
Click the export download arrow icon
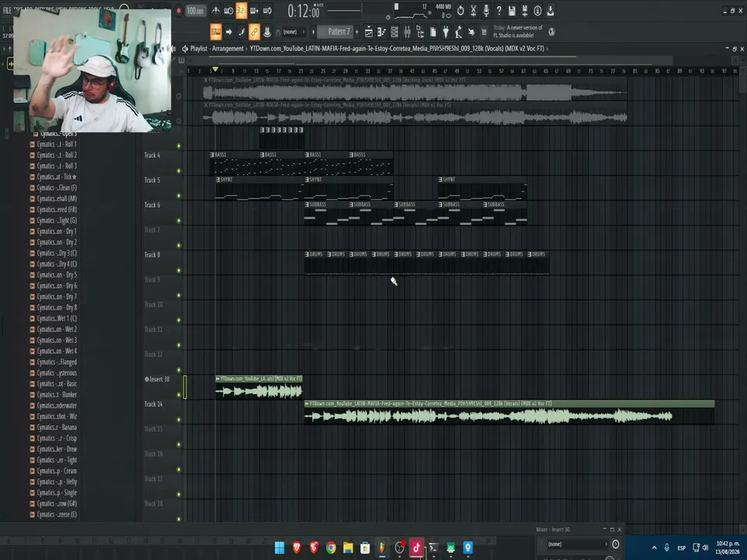551,10
